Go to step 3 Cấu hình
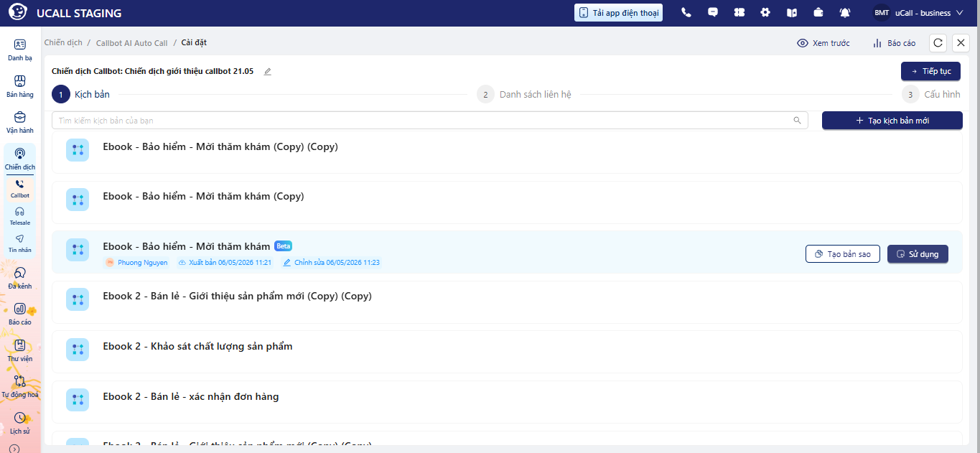Image resolution: width=980 pixels, height=453 pixels. point(931,94)
